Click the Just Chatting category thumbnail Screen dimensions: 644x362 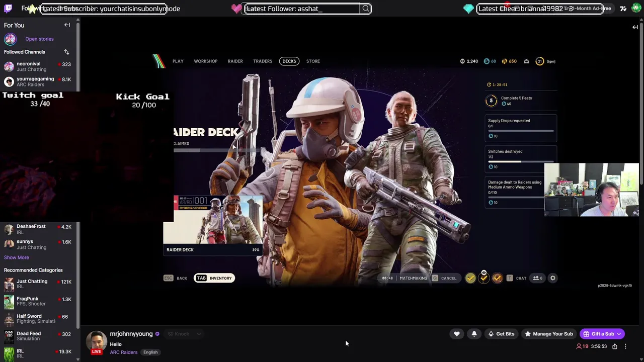pos(9,284)
